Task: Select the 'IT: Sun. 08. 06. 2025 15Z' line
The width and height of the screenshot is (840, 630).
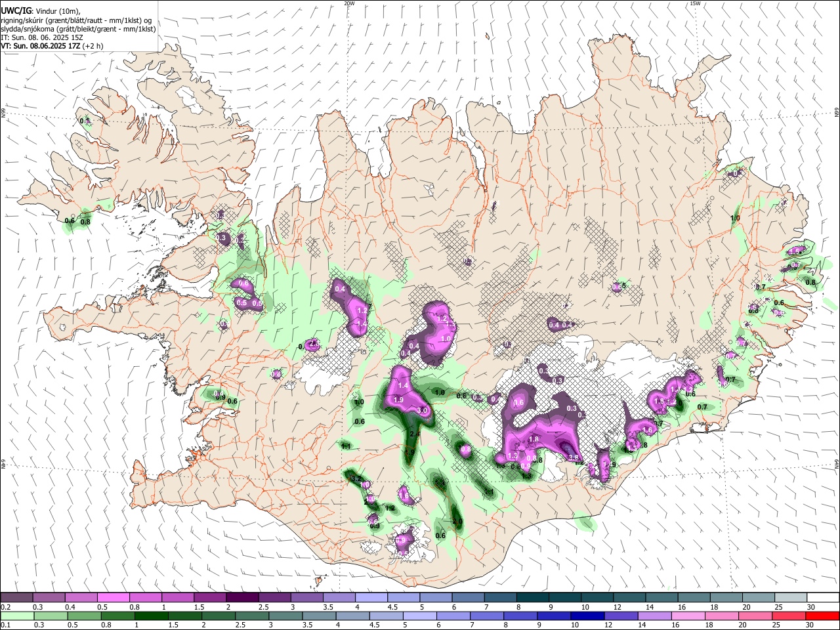Action: [x=41, y=37]
